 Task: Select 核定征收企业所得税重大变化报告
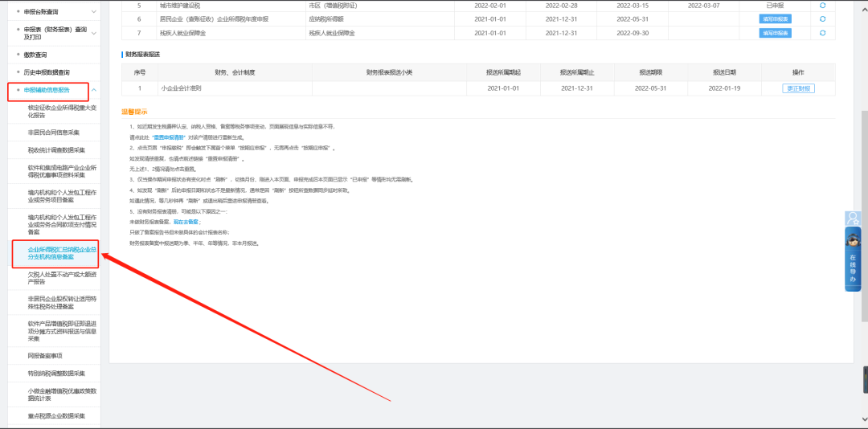tap(62, 112)
